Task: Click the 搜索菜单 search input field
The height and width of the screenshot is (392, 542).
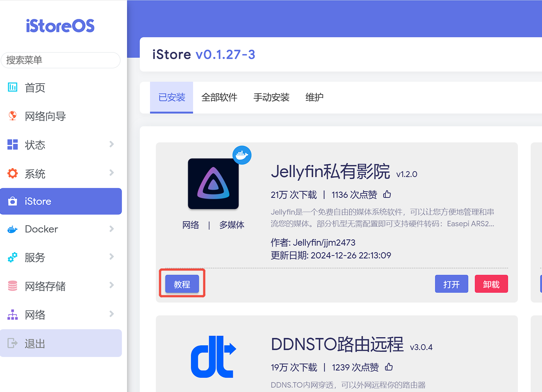Action: coord(61,60)
